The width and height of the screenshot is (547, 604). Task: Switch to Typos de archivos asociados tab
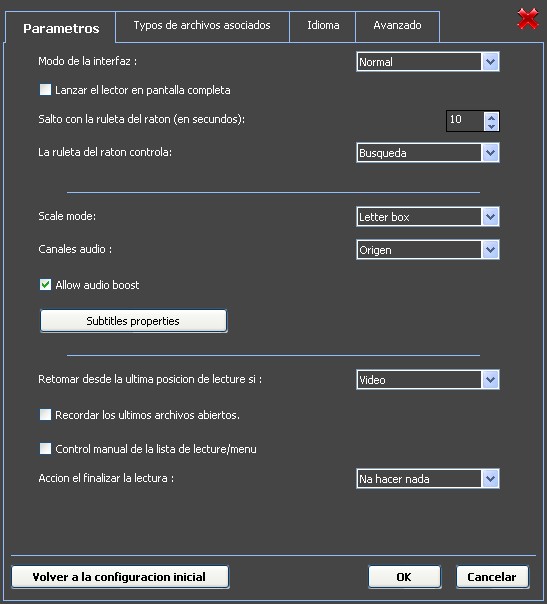202,26
